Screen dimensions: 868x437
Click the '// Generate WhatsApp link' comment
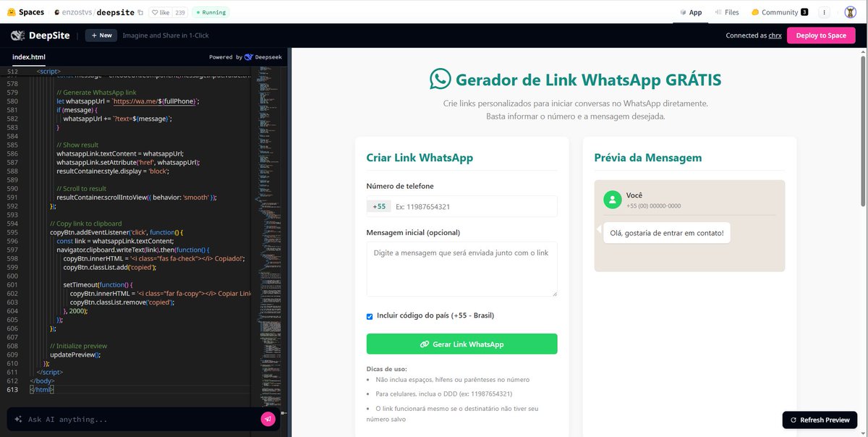96,93
